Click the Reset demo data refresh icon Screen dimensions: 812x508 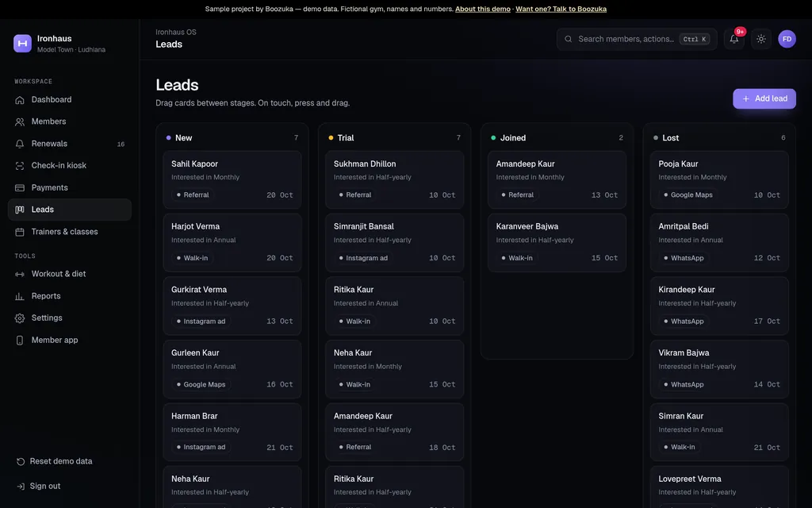(x=21, y=461)
